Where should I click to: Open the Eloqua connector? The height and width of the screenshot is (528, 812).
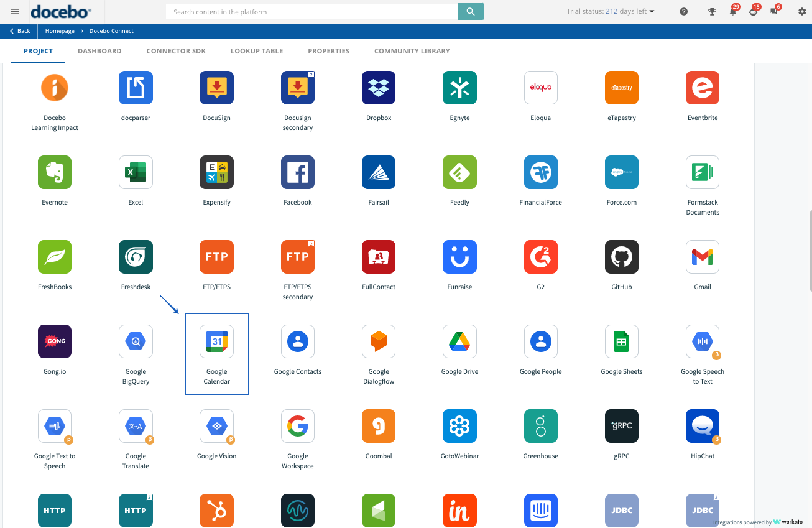[x=541, y=88]
